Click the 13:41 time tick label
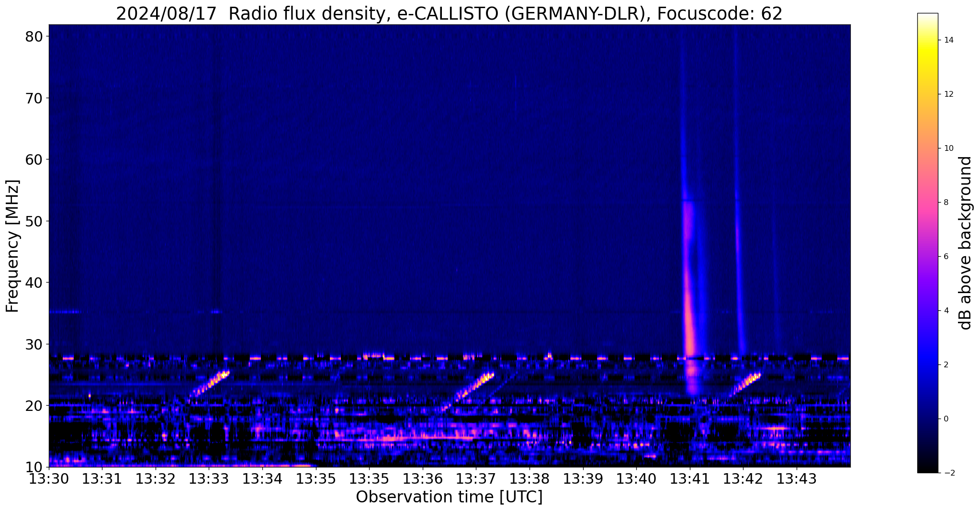 [690, 478]
